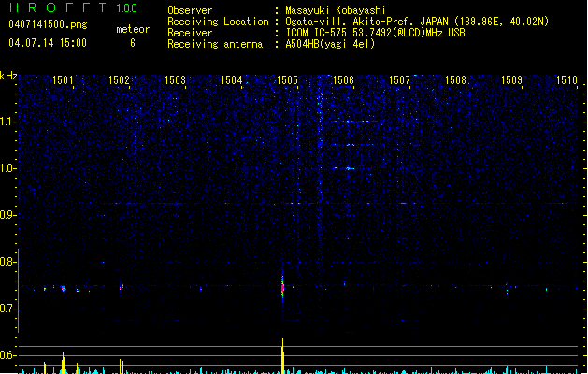Click the strong red meteor echo near 1505
The width and height of the screenshot is (588, 374).
click(282, 288)
